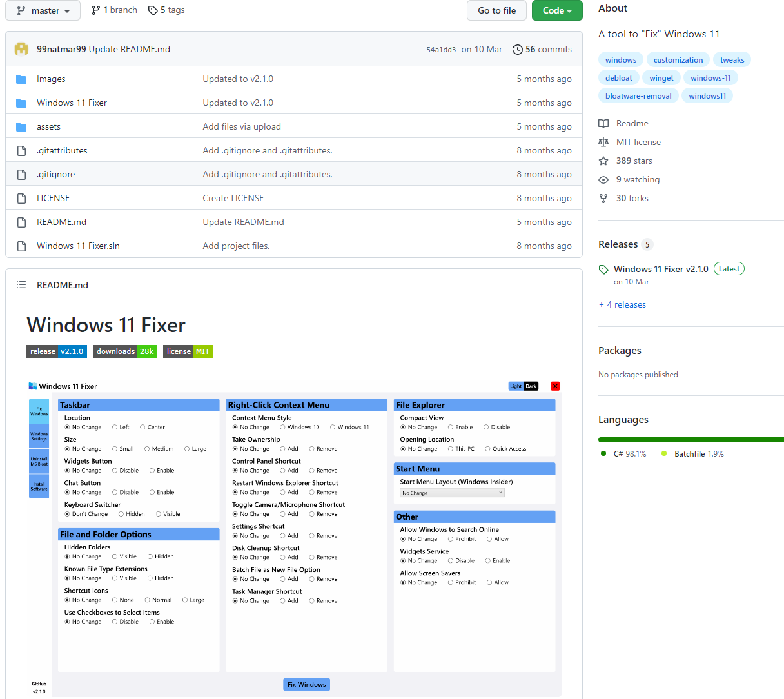Select the Install Software sidebar tab

point(39,486)
